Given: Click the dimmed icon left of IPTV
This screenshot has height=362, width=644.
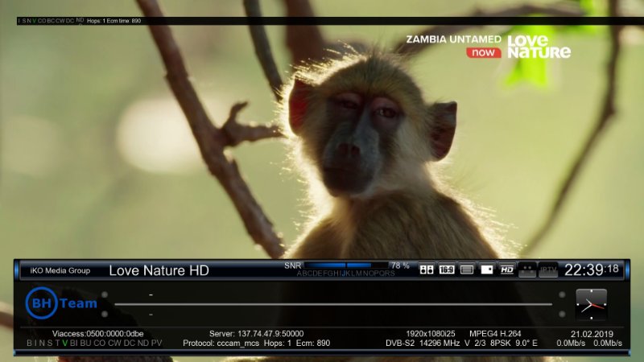Looking at the screenshot, I should click(x=527, y=269).
